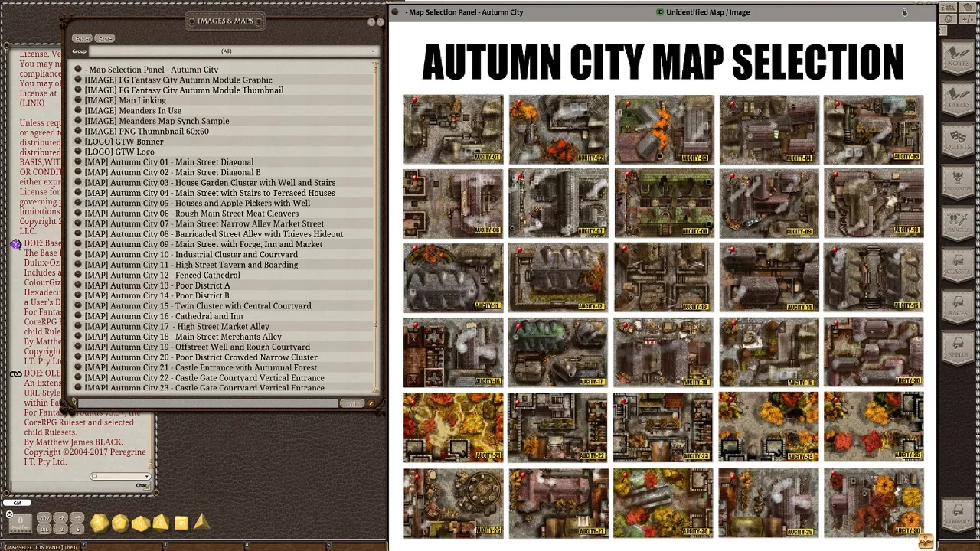Image resolution: width=980 pixels, height=551 pixels.
Task: Open AUCITY-21 map thumbnail
Action: pyautogui.click(x=453, y=426)
